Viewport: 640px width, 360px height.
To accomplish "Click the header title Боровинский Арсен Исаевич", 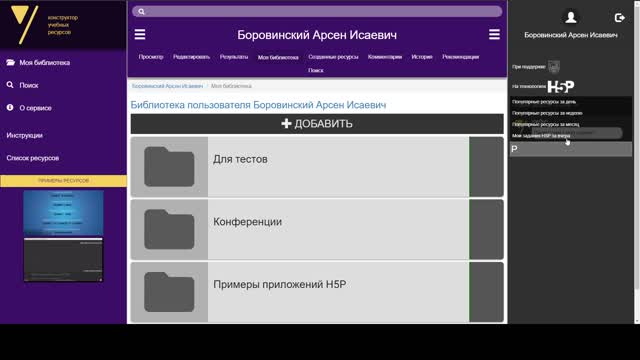I will click(x=317, y=35).
